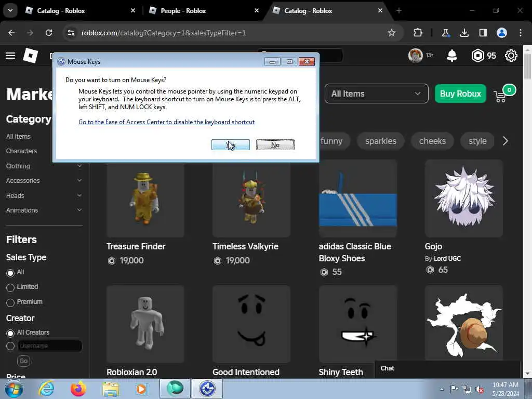This screenshot has height=399, width=532.
Task: View site information icon in address bar
Action: point(71,33)
